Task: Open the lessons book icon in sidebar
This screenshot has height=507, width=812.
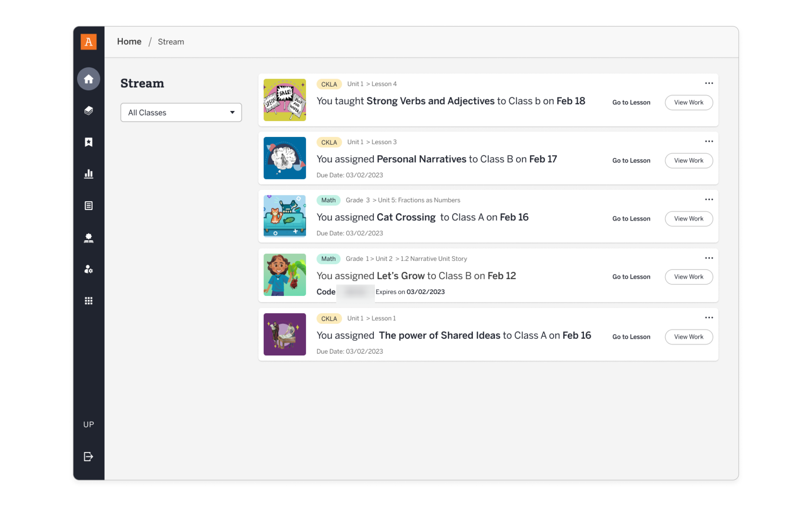Action: [88, 238]
